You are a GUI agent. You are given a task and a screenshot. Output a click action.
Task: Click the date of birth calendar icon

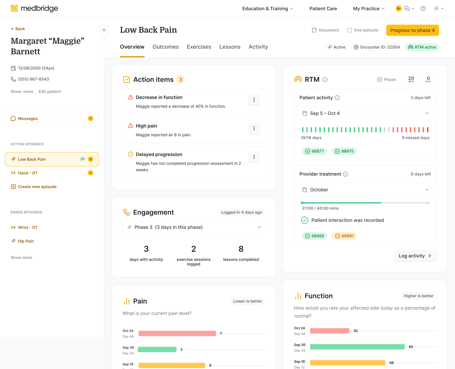pos(13,68)
